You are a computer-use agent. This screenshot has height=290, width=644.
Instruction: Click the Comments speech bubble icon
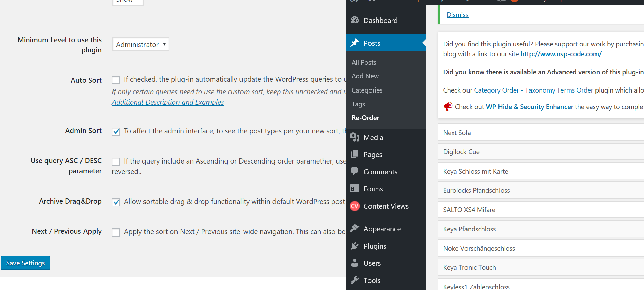tap(355, 171)
